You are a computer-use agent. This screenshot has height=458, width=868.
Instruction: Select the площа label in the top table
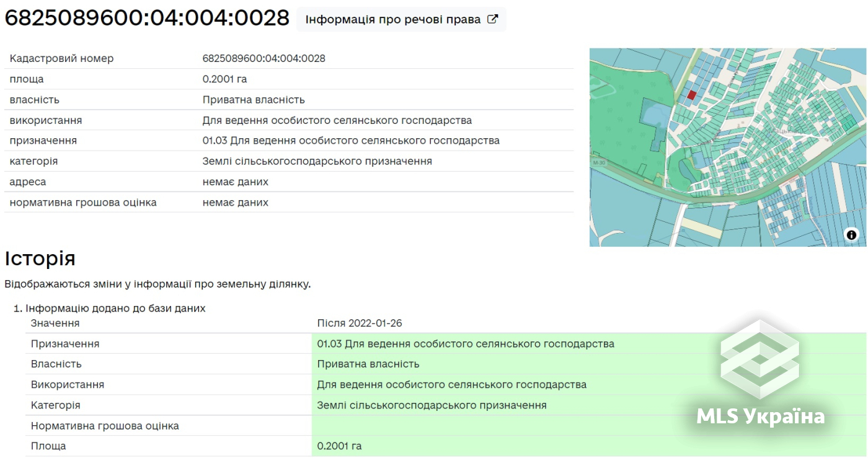click(x=27, y=79)
